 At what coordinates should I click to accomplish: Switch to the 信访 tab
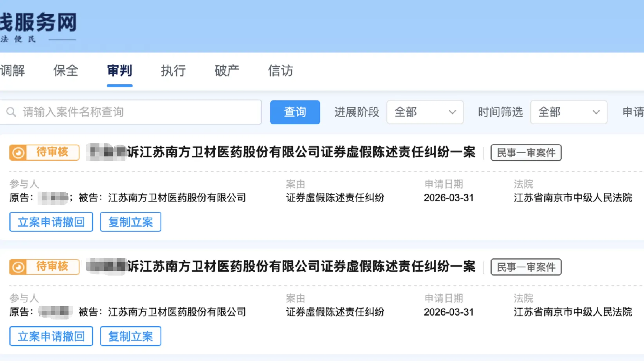coord(280,71)
